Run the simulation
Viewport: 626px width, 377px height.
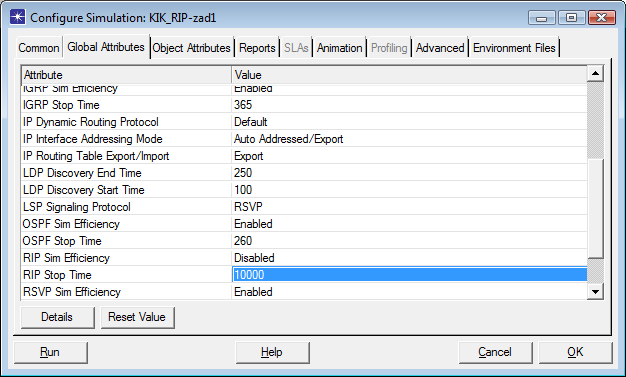[x=51, y=353]
